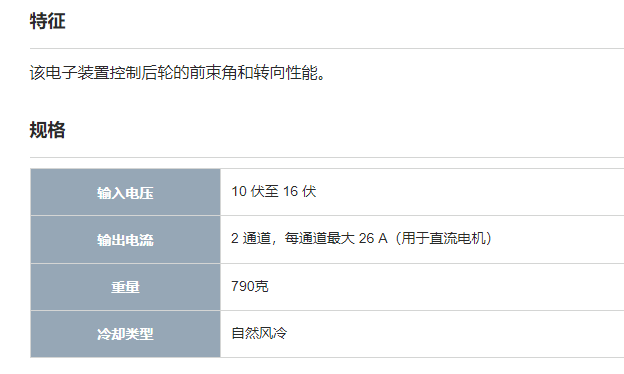Select the 输出电流 table header cell
The height and width of the screenshot is (374, 624).
(x=125, y=240)
